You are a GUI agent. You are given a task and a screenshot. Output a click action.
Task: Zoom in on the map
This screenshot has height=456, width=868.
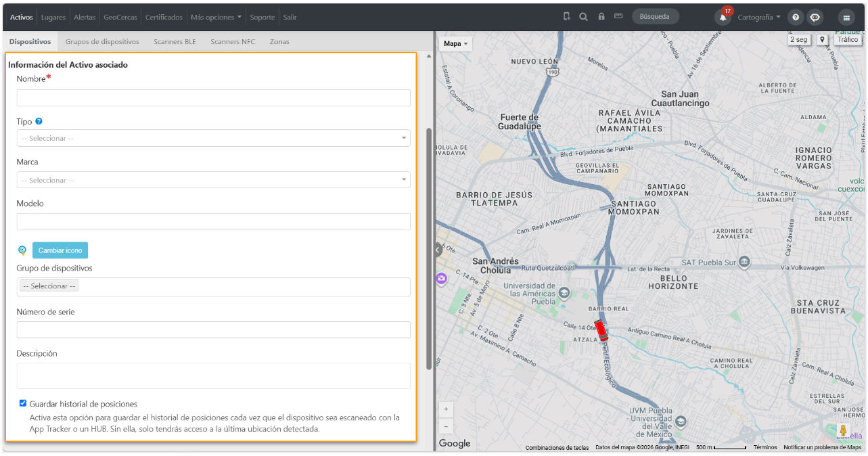click(446, 409)
